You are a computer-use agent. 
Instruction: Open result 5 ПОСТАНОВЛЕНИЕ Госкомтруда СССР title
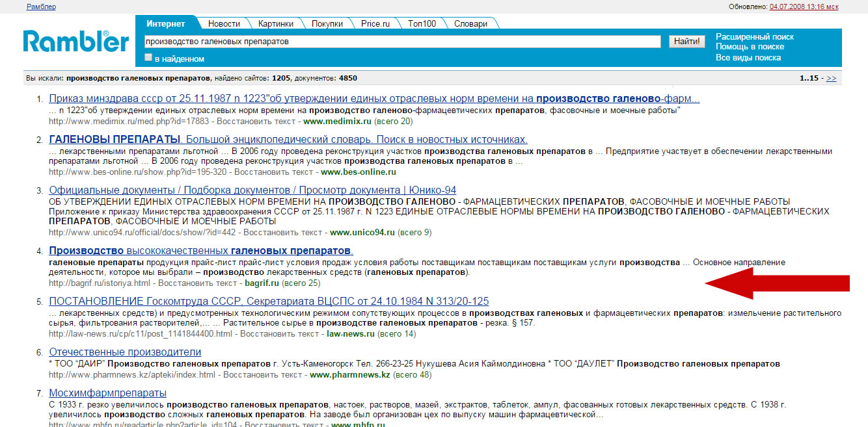coord(269,302)
